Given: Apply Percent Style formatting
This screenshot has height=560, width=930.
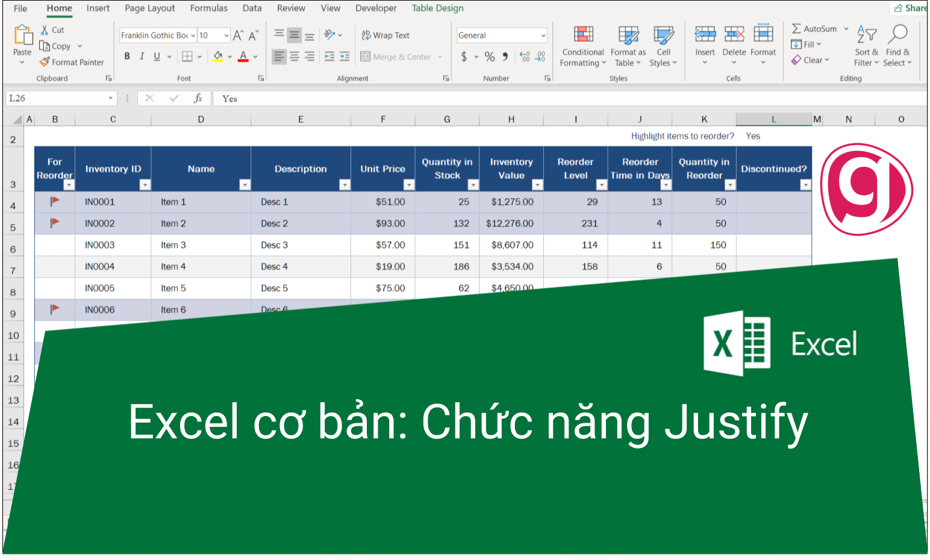Looking at the screenshot, I should click(x=490, y=56).
